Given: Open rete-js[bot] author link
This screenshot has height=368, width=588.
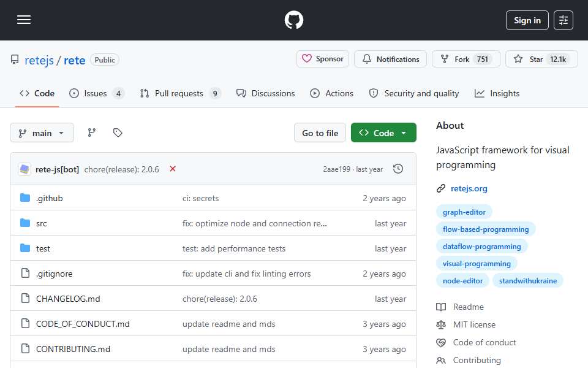Looking at the screenshot, I should (57, 169).
